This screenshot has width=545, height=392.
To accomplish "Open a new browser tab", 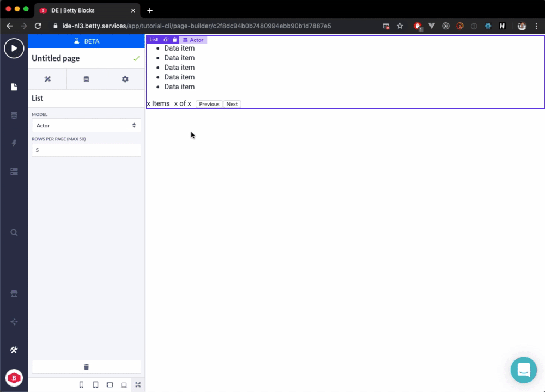I will point(150,10).
